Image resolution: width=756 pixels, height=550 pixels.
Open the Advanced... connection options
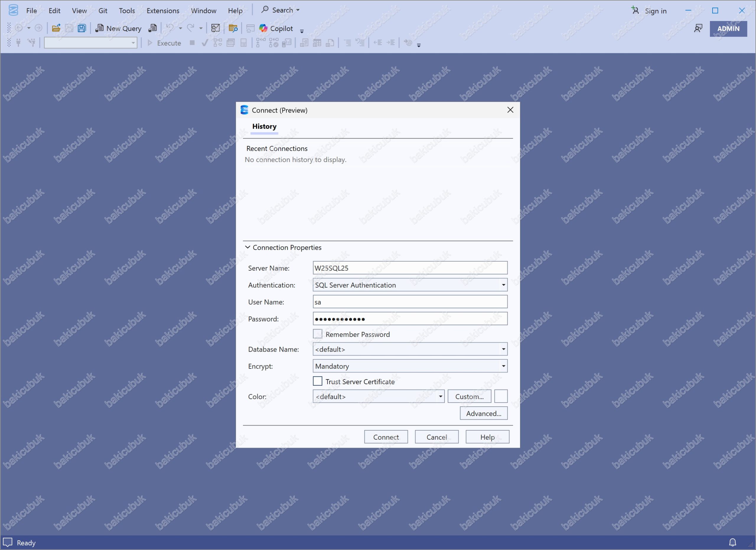point(484,413)
